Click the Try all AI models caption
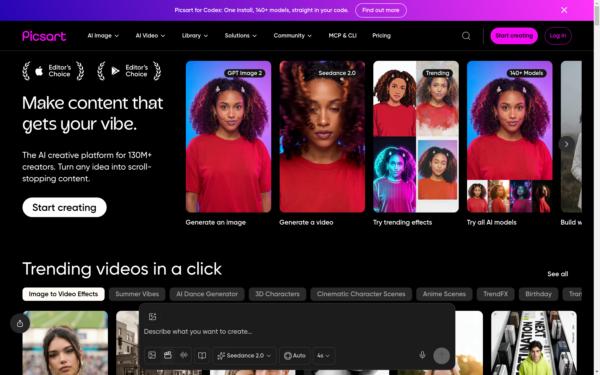This screenshot has height=375, width=600. 492,222
